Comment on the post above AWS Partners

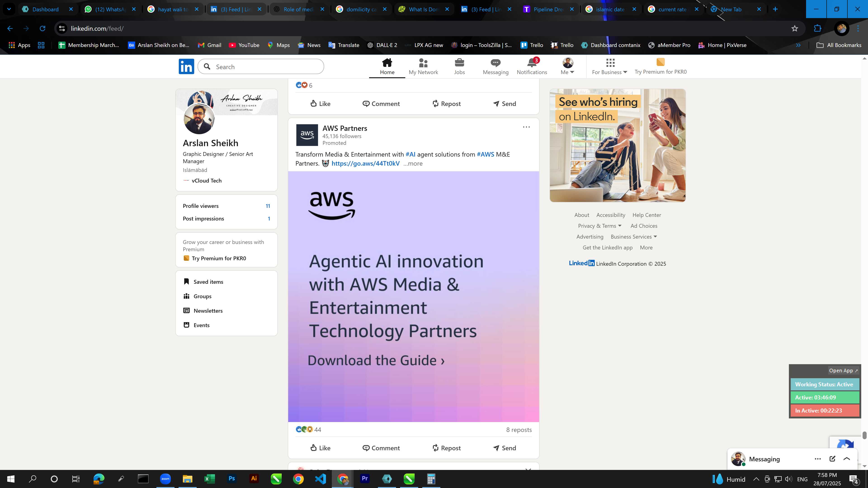pos(381,104)
